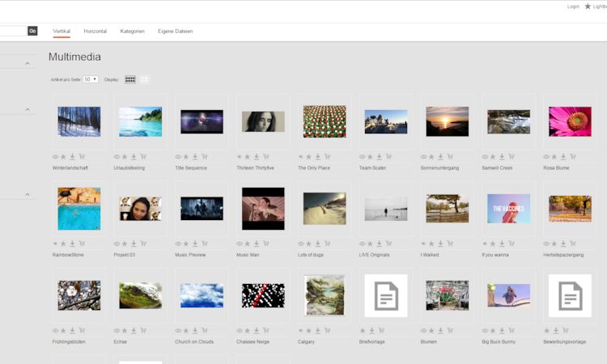This screenshot has width=607, height=364.
Task: Switch display to grid view
Action: pyautogui.click(x=130, y=80)
